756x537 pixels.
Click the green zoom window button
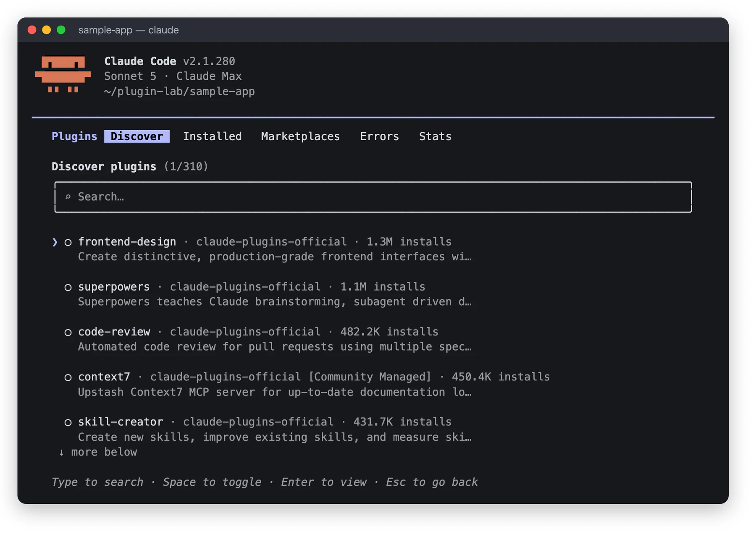[x=61, y=30]
